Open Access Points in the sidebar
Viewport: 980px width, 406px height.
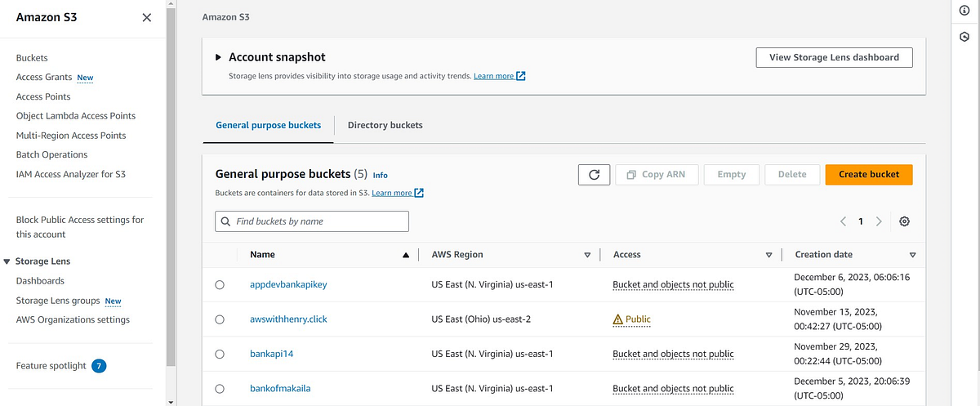pos(43,96)
